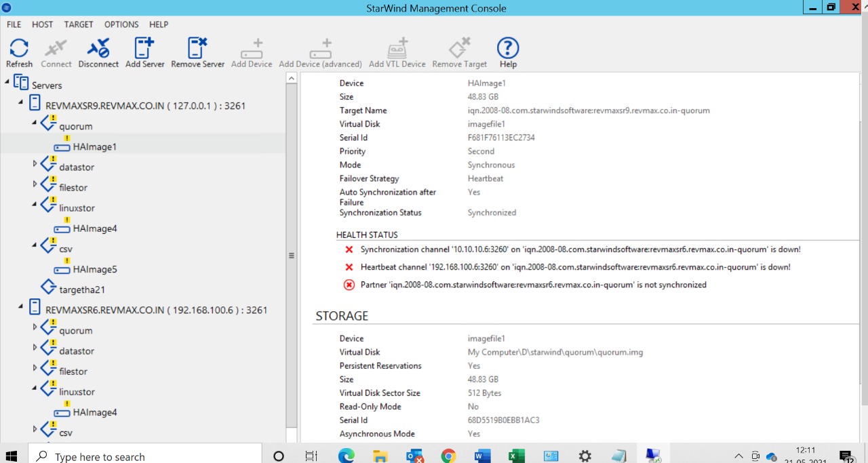Screen dimensions: 868x463
Task: Click the greyed Connect toolbar icon
Action: (56, 48)
